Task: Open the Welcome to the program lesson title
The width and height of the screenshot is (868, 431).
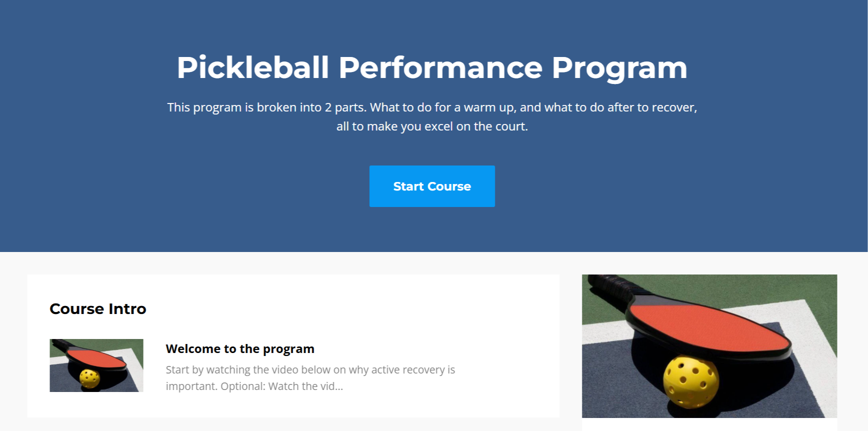Action: 240,348
